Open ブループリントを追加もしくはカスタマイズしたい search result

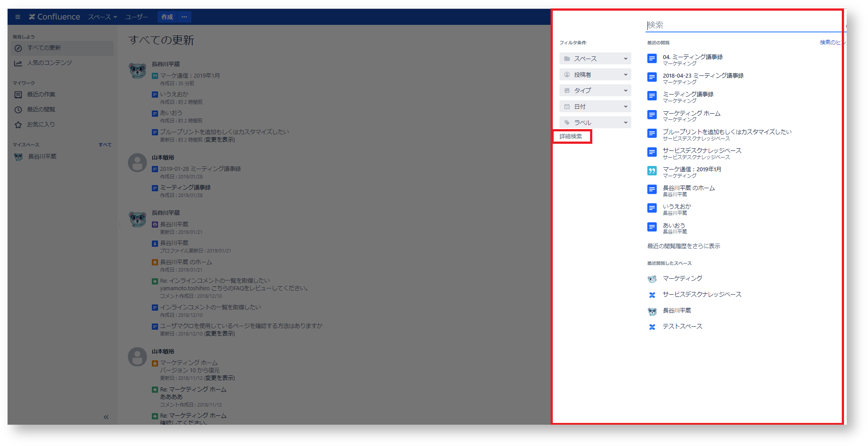[727, 132]
